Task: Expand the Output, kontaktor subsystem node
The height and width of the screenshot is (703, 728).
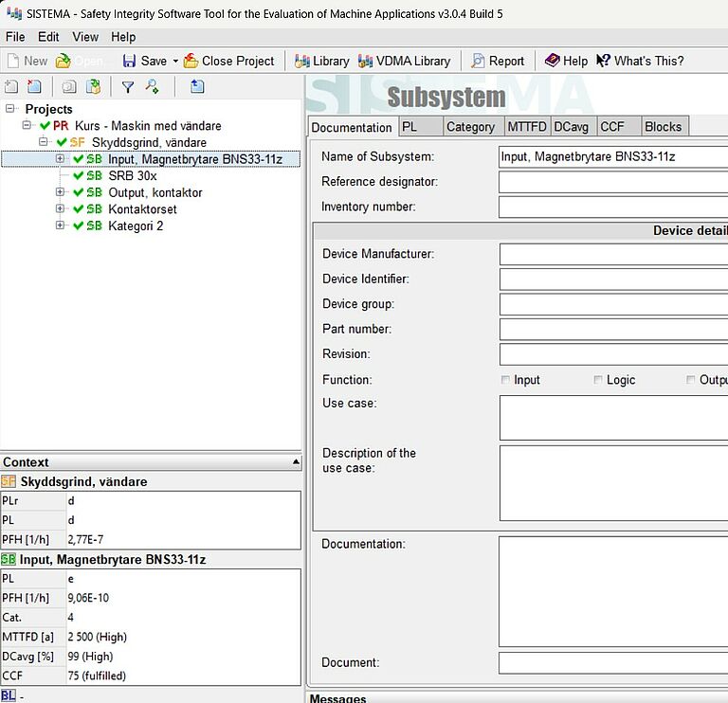Action: [x=60, y=192]
